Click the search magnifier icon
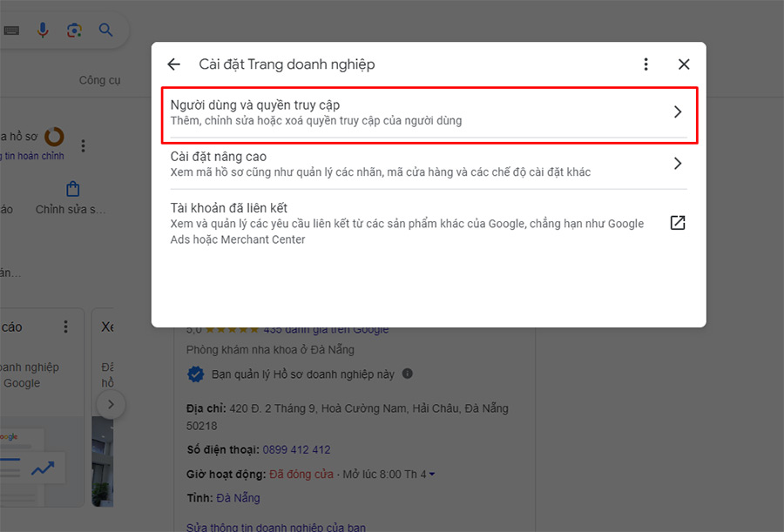The image size is (784, 532). (x=105, y=29)
